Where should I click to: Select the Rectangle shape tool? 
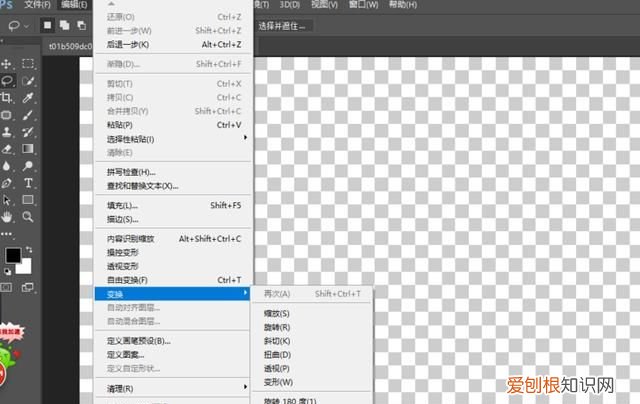(x=28, y=200)
